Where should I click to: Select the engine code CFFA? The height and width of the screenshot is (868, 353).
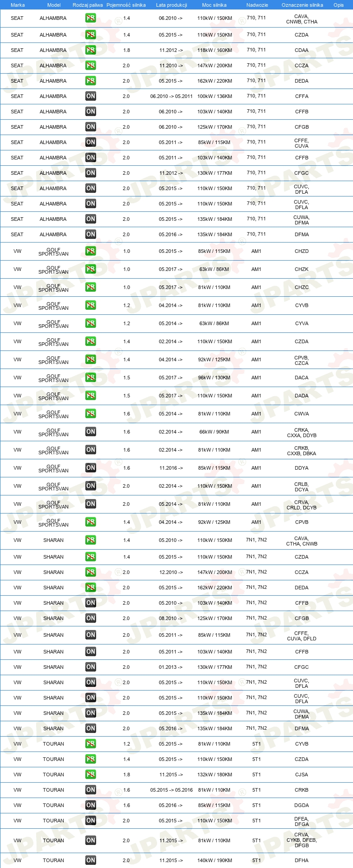pos(302,96)
